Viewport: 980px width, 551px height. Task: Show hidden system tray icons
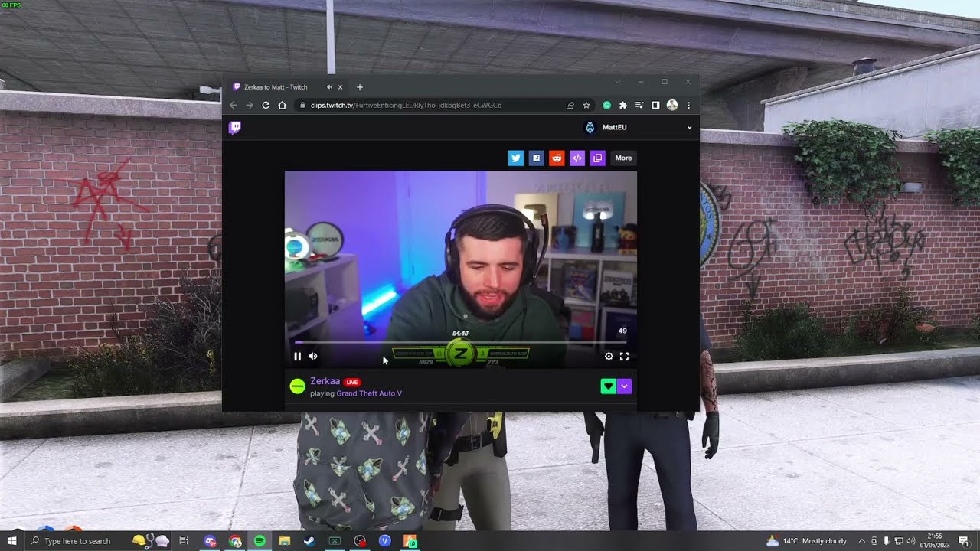click(x=862, y=541)
